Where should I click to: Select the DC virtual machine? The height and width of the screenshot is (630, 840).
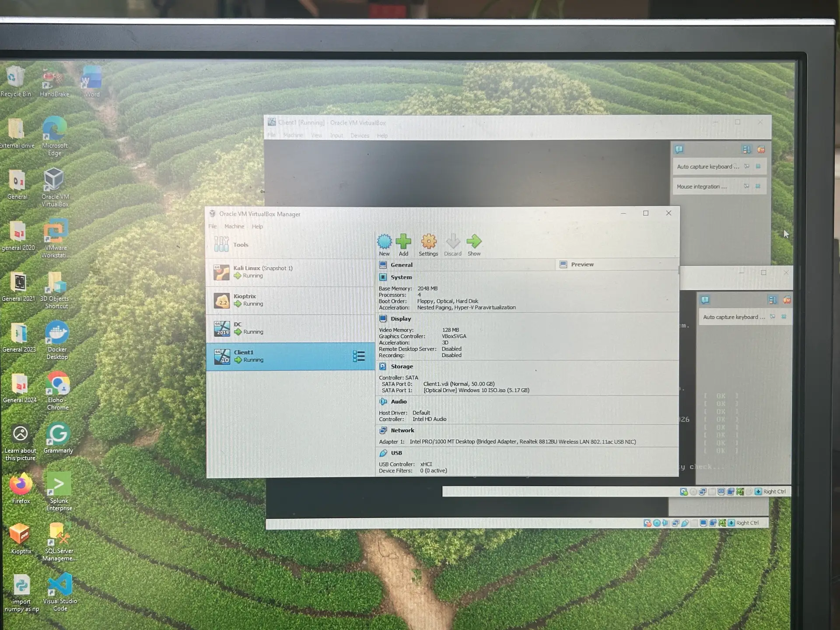tap(290, 328)
